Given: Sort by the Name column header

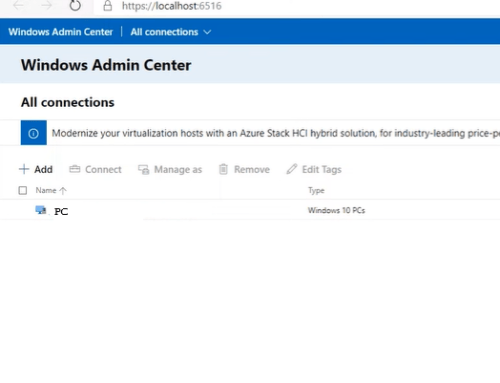Looking at the screenshot, I should [x=51, y=190].
